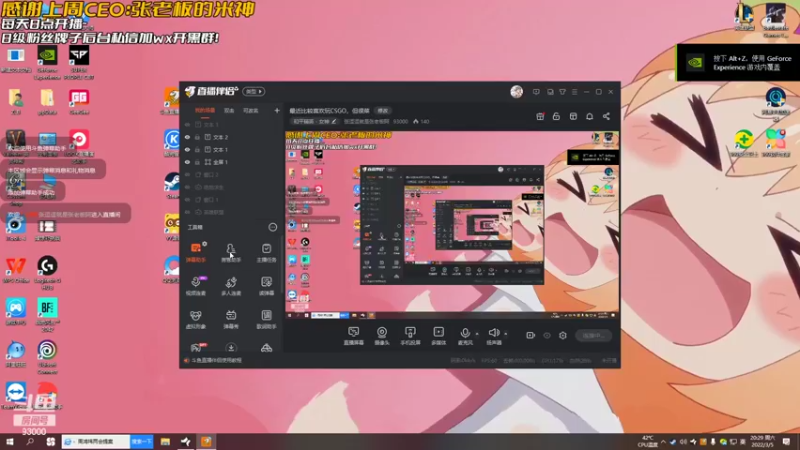The width and height of the screenshot is (800, 450).
Task: Open the 歌词助手 lyrics assistant tool
Action: coord(266,319)
